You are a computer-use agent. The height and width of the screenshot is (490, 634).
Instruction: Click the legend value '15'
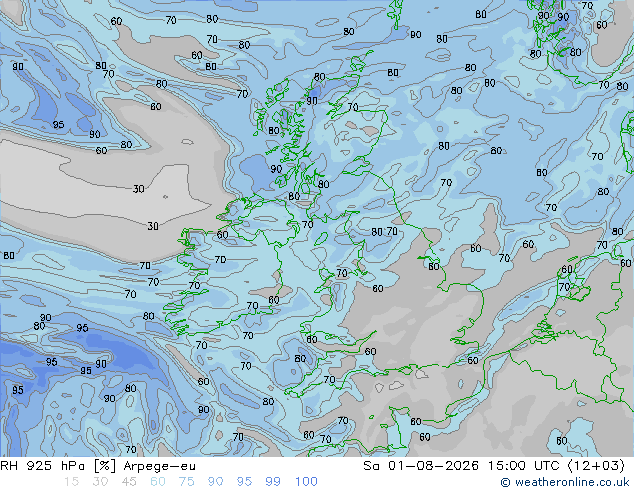pos(71,482)
